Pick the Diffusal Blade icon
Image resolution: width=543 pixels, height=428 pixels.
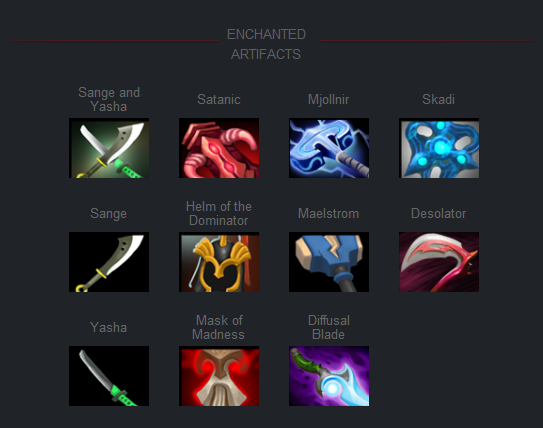point(329,376)
